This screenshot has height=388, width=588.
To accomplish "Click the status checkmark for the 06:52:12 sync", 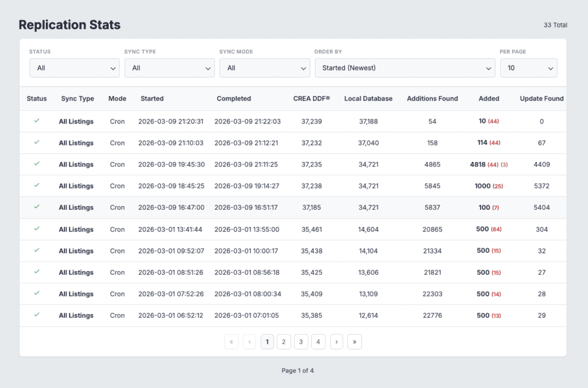I will [37, 315].
